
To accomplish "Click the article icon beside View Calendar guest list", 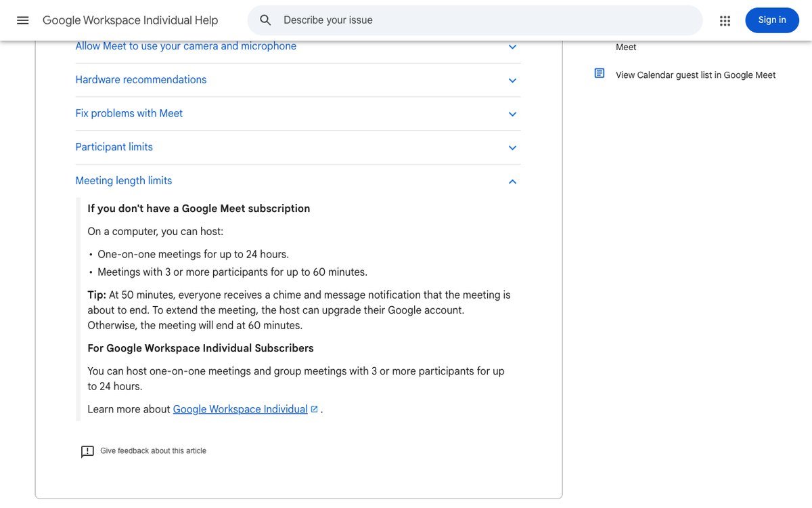I will [600, 73].
